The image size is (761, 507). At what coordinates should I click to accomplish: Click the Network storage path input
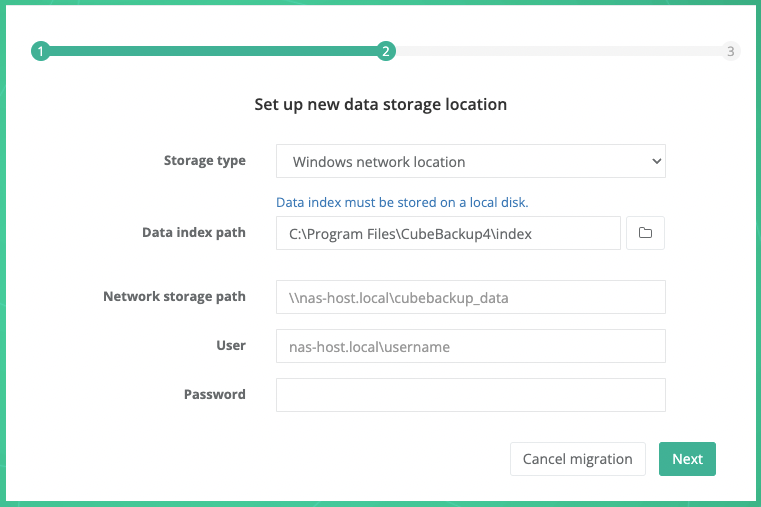coord(470,297)
